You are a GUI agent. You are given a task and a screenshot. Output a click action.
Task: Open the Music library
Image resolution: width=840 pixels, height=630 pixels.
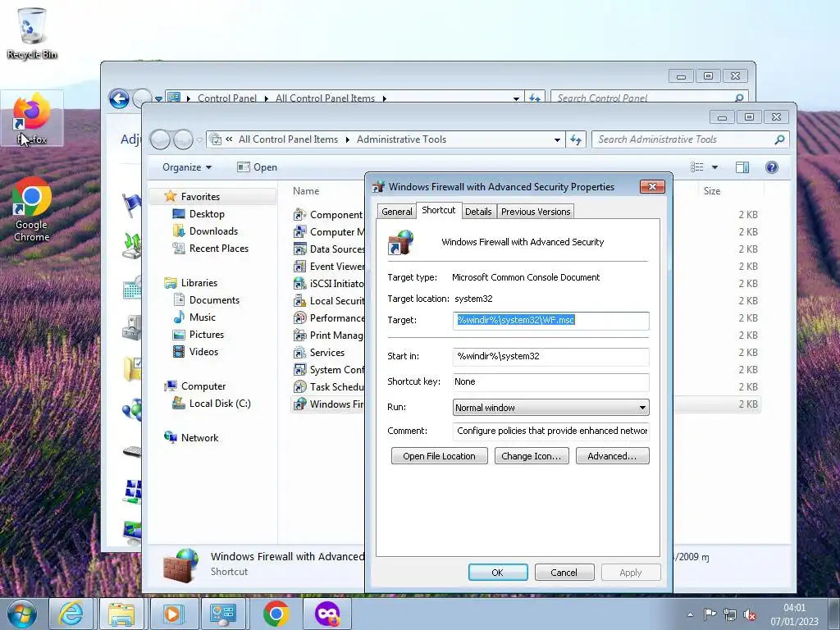(202, 317)
